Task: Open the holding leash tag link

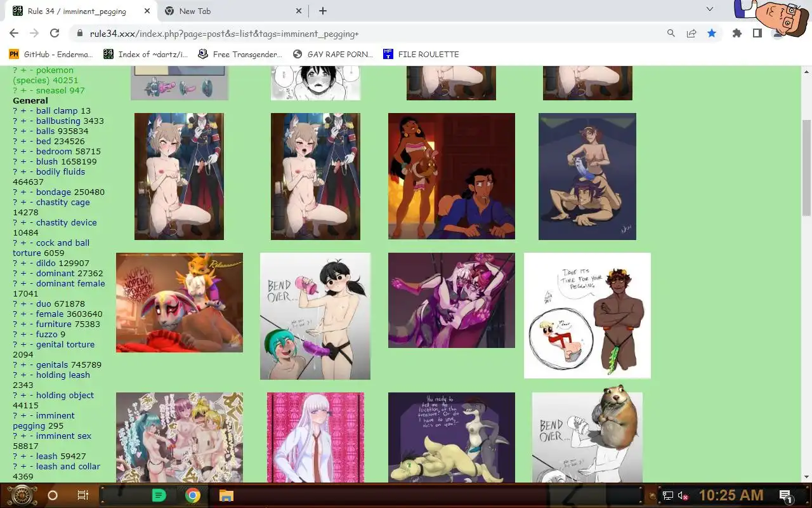Action: pyautogui.click(x=63, y=375)
